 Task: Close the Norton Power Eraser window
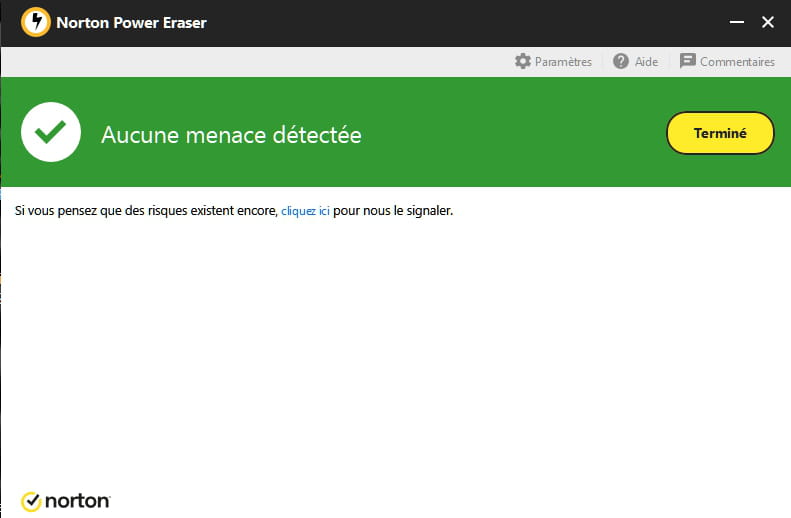(x=768, y=22)
